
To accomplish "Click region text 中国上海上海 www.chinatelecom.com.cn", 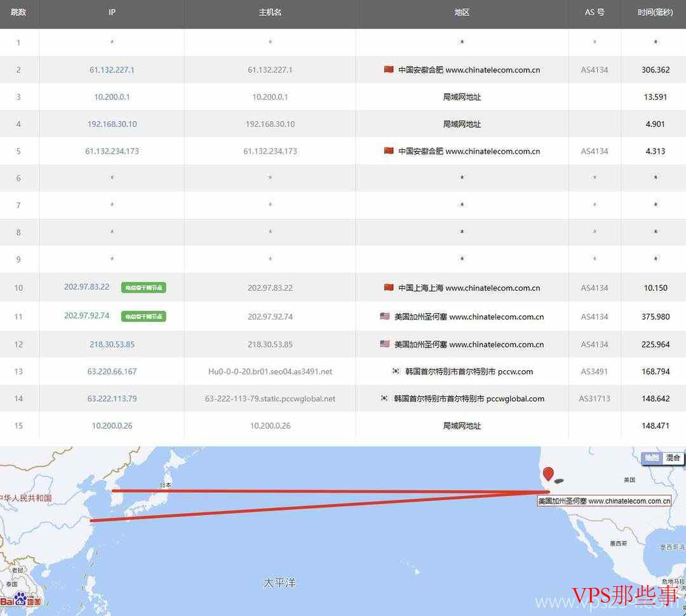I will [x=469, y=288].
